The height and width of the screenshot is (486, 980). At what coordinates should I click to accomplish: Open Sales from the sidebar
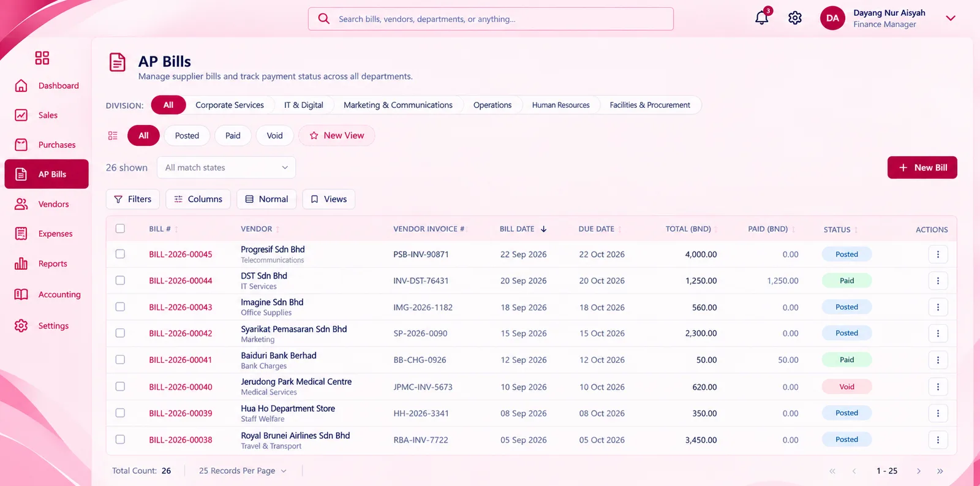pyautogui.click(x=47, y=115)
